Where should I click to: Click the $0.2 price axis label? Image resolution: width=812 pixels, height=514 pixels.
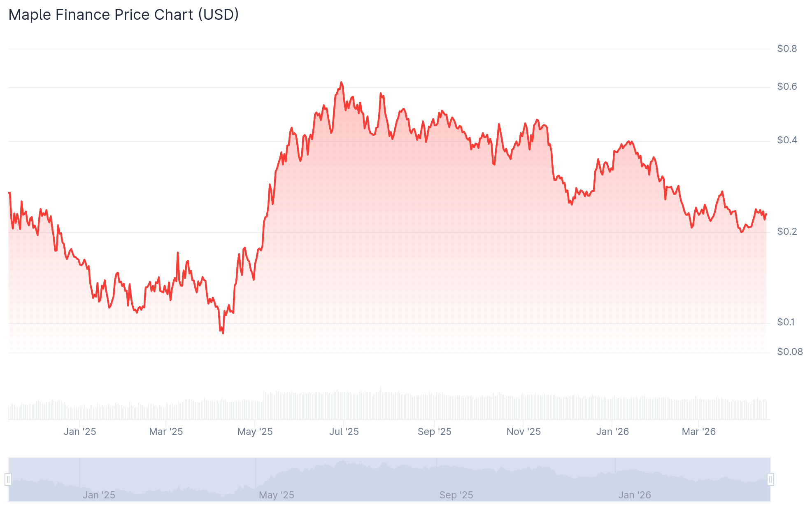point(786,231)
